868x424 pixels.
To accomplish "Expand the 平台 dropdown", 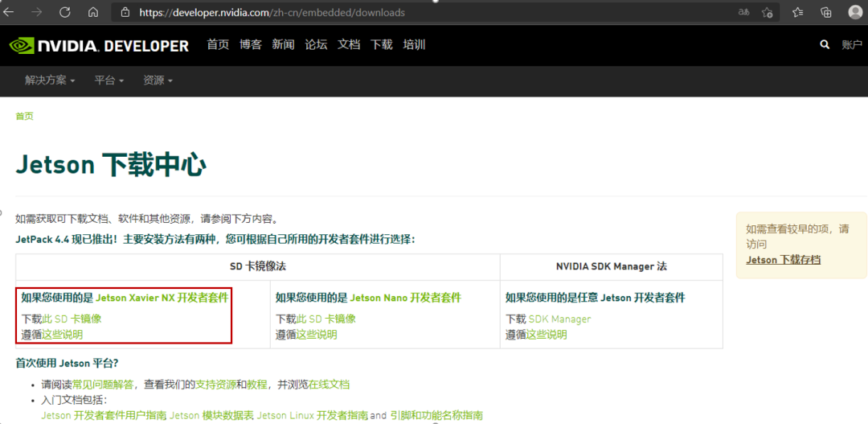I will point(109,80).
